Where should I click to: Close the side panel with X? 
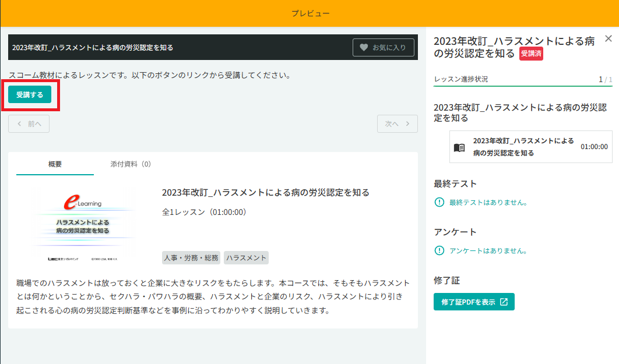pos(609,38)
